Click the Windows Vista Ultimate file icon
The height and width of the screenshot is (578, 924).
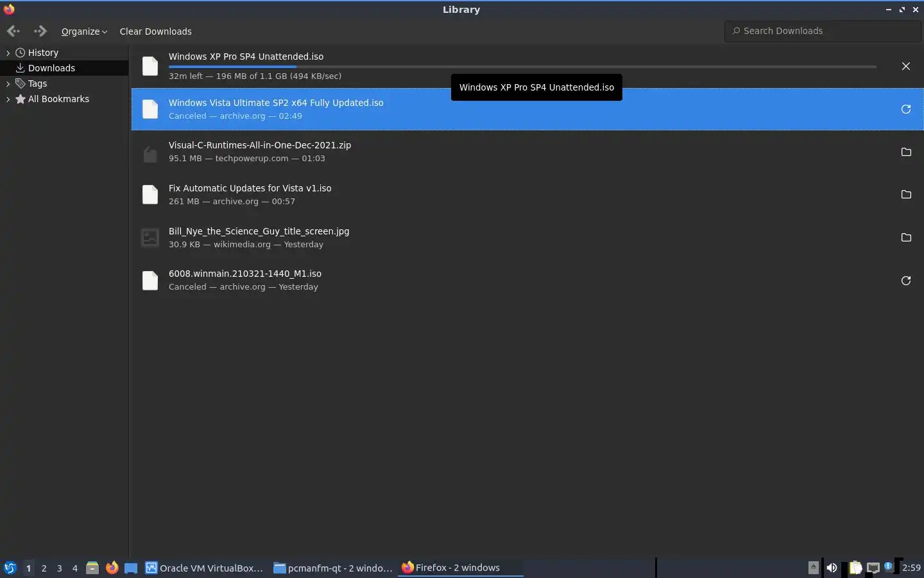pyautogui.click(x=150, y=109)
